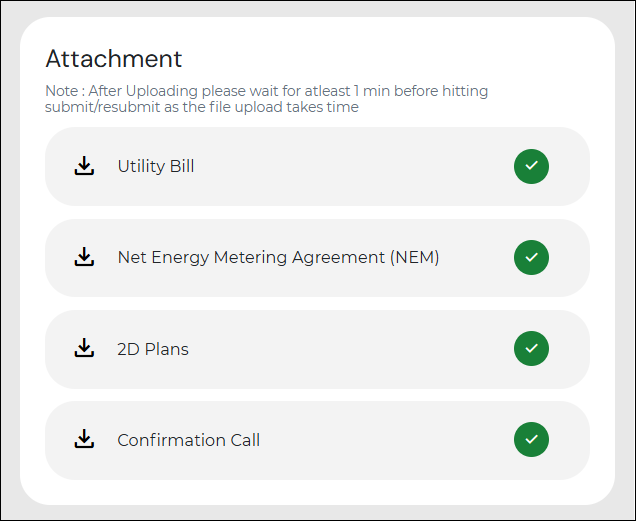
Task: Select the Net Energy Metering Agreement (NEM) text
Action: [x=278, y=257]
